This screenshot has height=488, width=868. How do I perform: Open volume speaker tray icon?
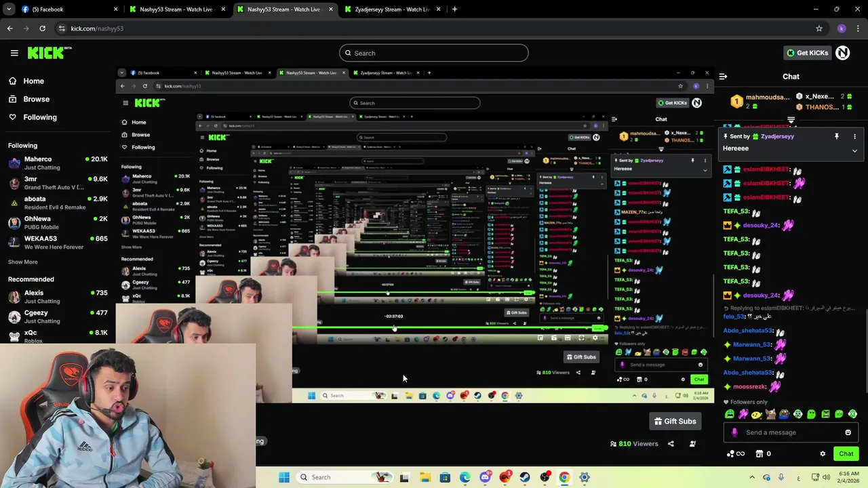(826, 477)
